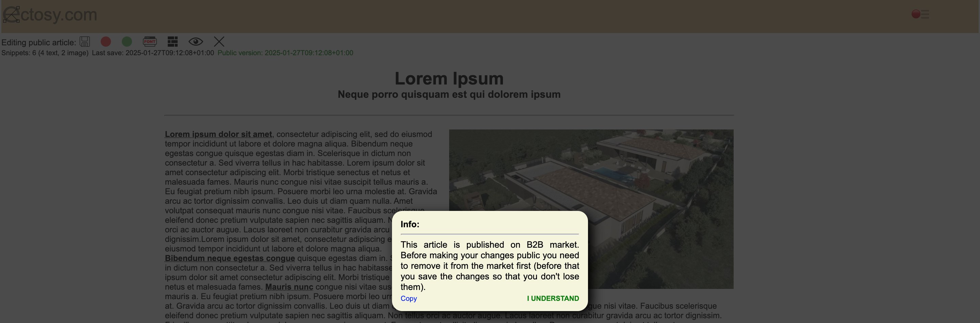Open the FONT settings icon
Image resolution: width=980 pixels, height=323 pixels.
[x=149, y=42]
